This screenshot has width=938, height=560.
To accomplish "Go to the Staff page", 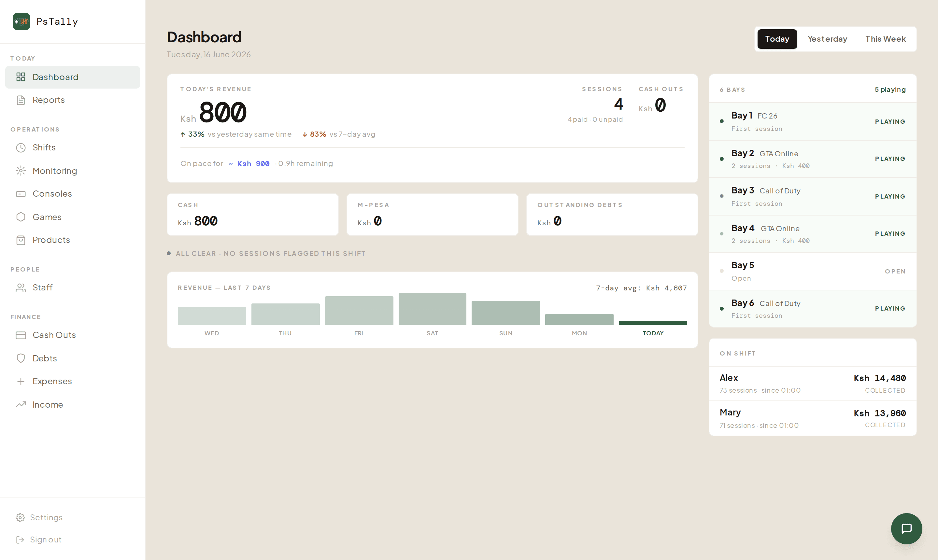I will (x=73, y=287).
